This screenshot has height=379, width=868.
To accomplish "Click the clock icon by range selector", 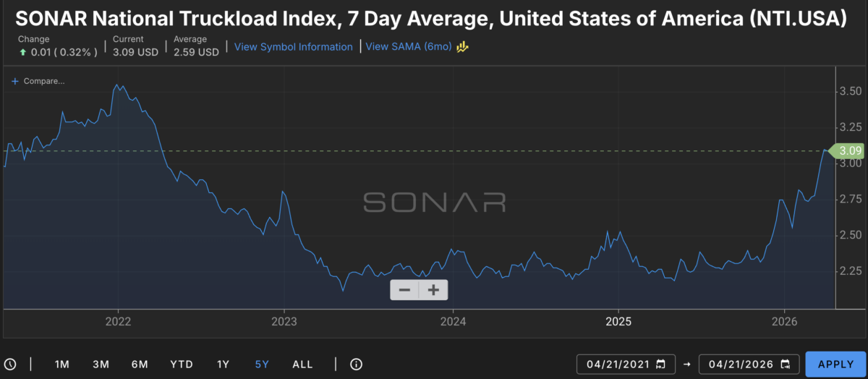I will (x=10, y=364).
